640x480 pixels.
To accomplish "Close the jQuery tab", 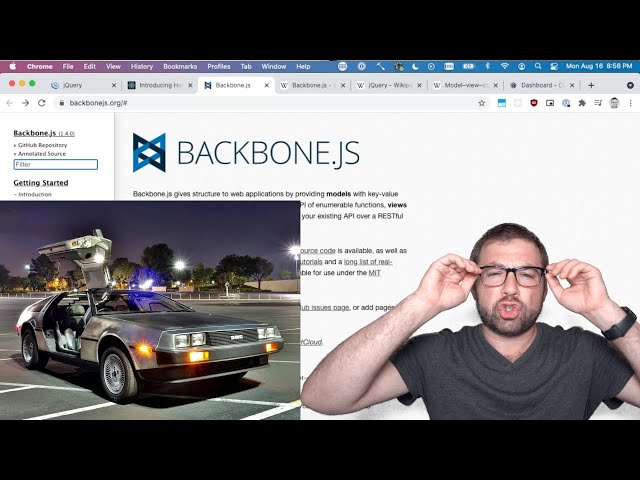I will [114, 85].
